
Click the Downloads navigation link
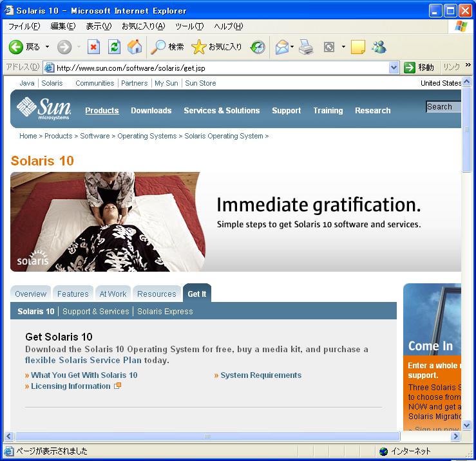tap(151, 111)
